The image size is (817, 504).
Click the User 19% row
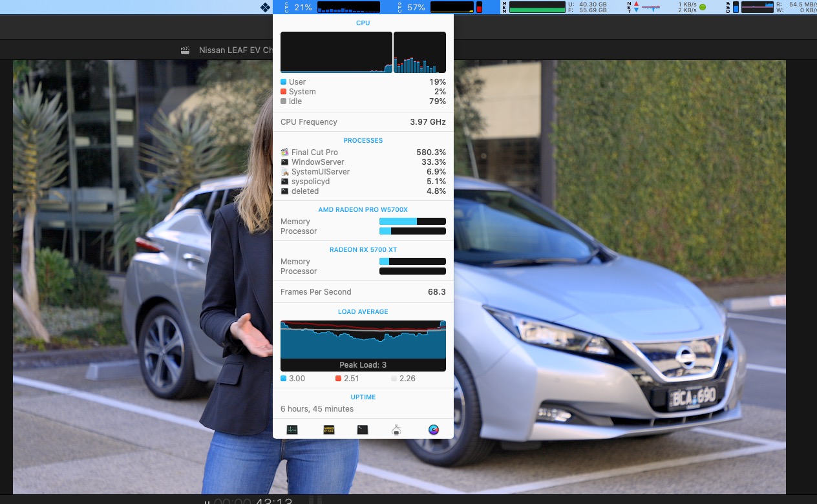point(363,82)
